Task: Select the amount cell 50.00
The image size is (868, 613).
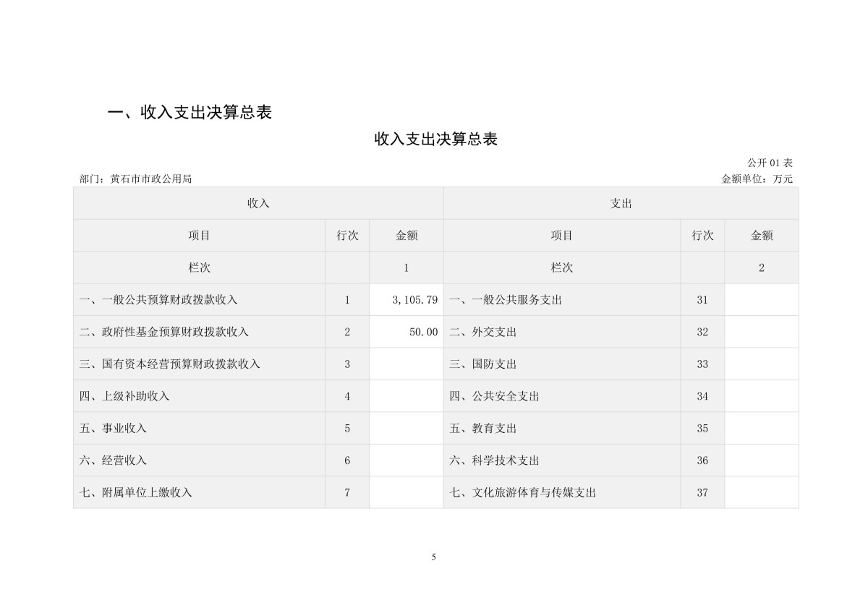Action: click(x=423, y=332)
